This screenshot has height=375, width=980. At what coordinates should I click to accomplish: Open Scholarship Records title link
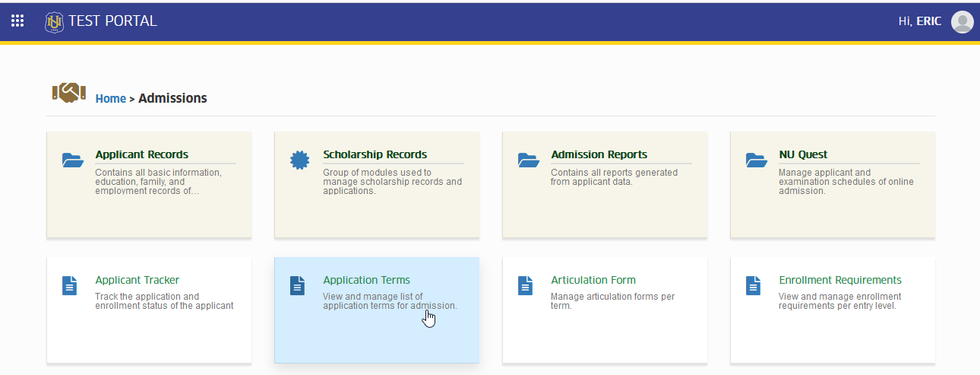(x=375, y=154)
